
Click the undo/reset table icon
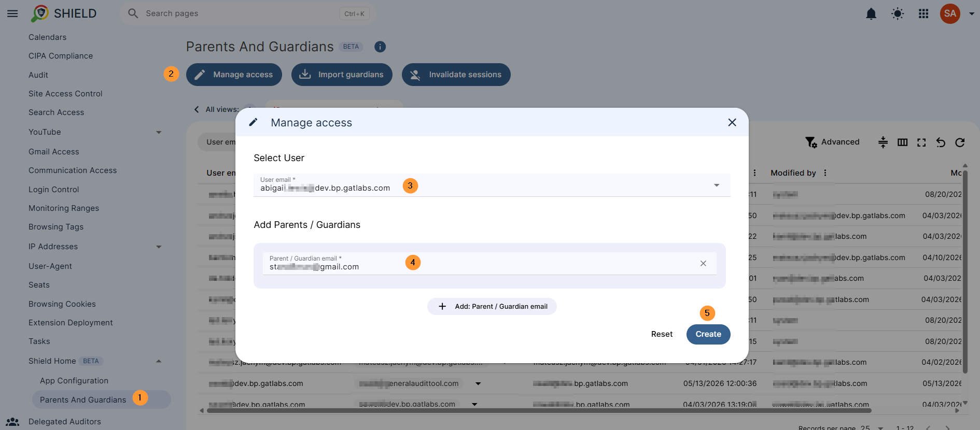941,142
